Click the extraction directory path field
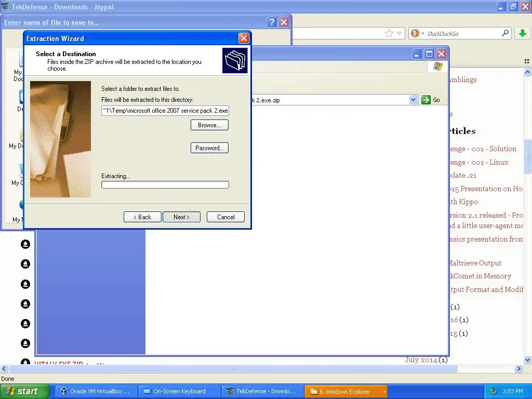532x399 pixels. tap(165, 111)
